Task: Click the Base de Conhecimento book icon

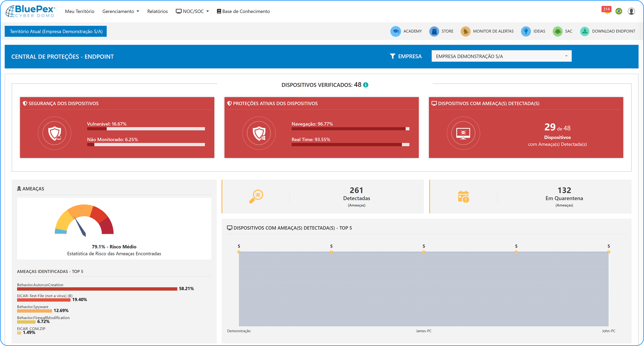Action: pyautogui.click(x=219, y=11)
